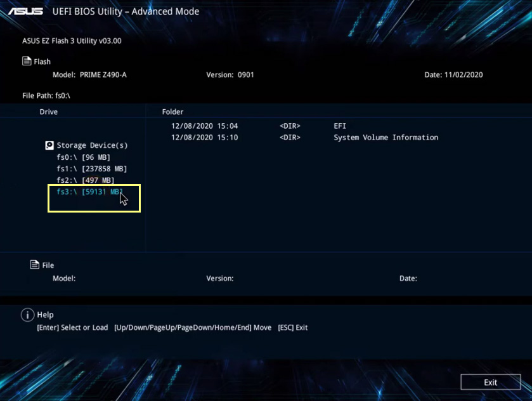Screen dimensions: 532x401
Task: Select drive fs3:\ [59131 MB]
Action: pos(89,192)
